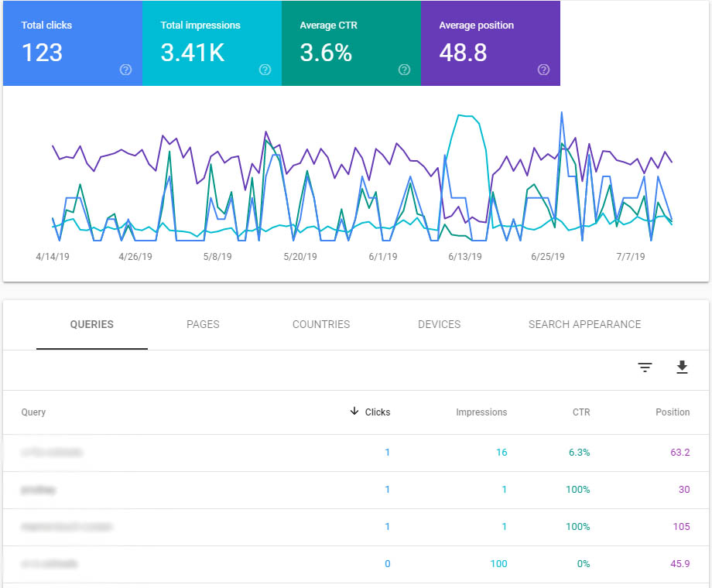Image resolution: width=712 pixels, height=588 pixels.
Task: Open the Average position help tooltip
Action: coord(543,70)
